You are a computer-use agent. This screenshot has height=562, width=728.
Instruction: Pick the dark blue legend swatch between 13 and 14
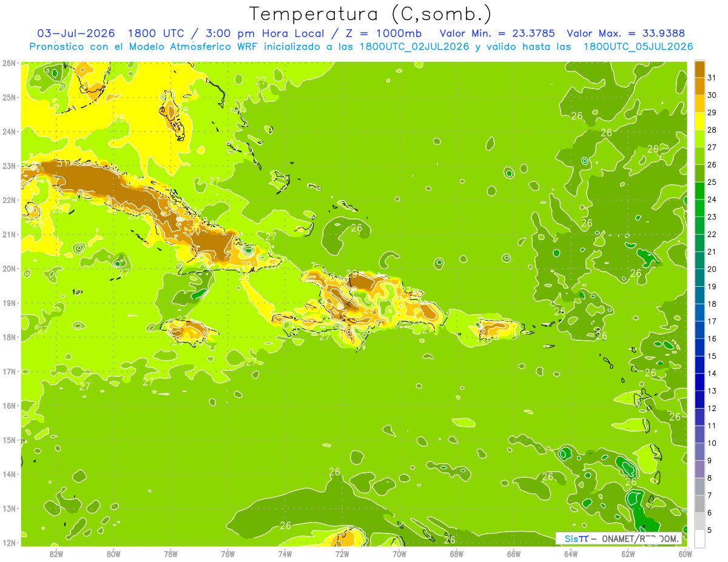pos(699,381)
